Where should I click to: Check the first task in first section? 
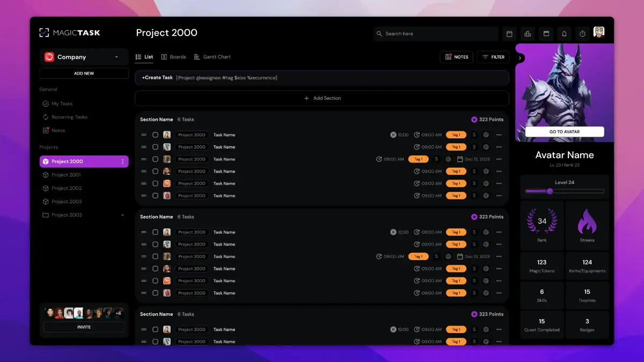pyautogui.click(x=155, y=135)
